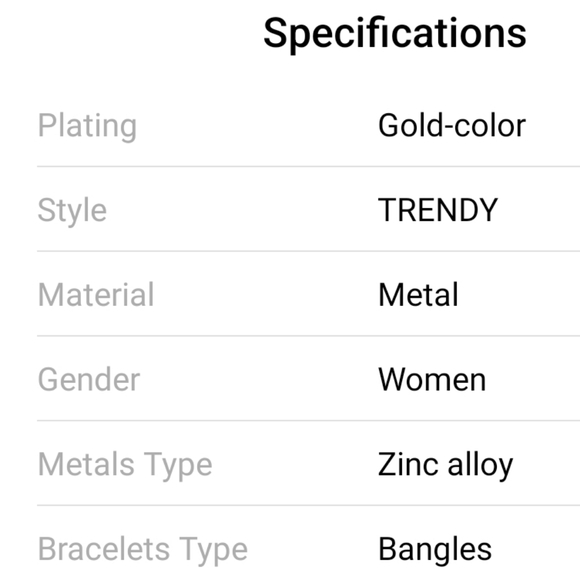Select the Material label

(x=96, y=295)
